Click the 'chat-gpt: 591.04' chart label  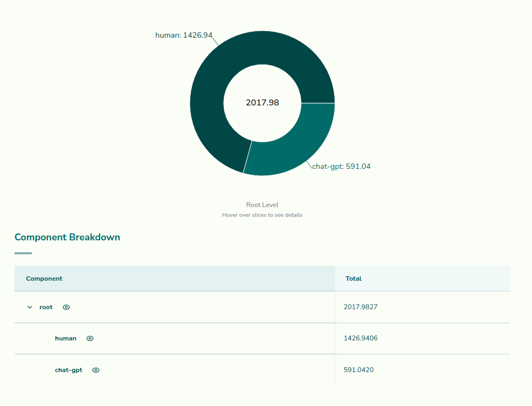[342, 167]
